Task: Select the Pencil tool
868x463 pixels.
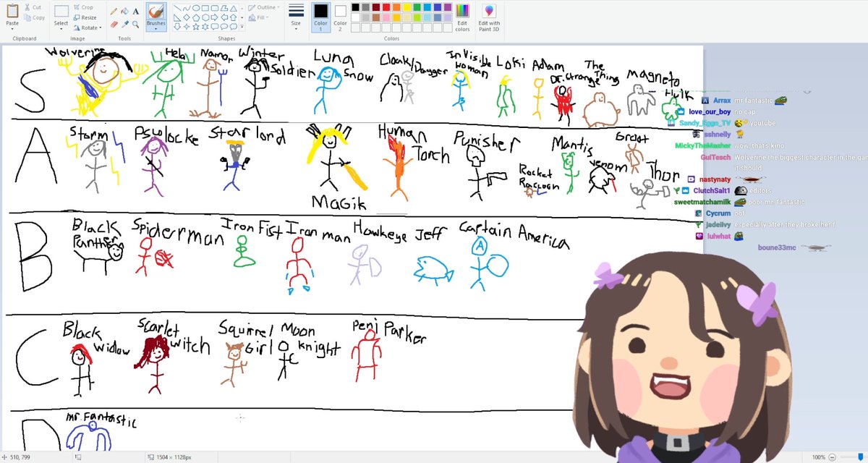Action: pyautogui.click(x=114, y=12)
